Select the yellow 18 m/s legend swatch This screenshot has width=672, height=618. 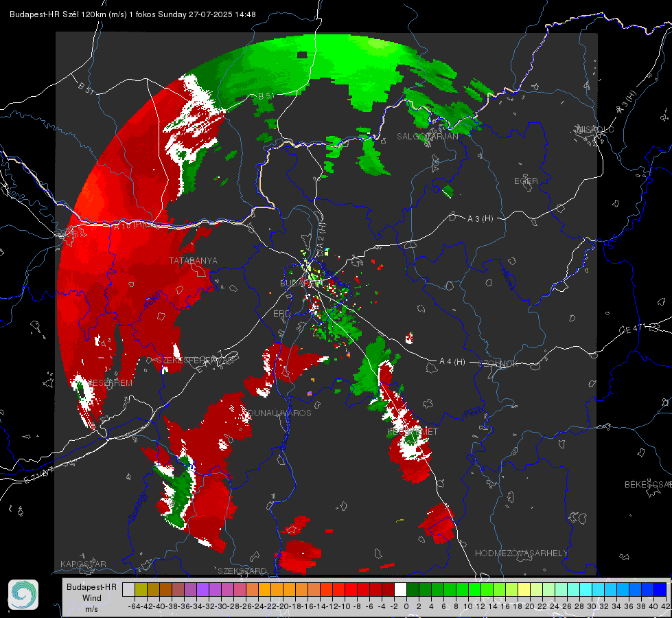pos(524,590)
